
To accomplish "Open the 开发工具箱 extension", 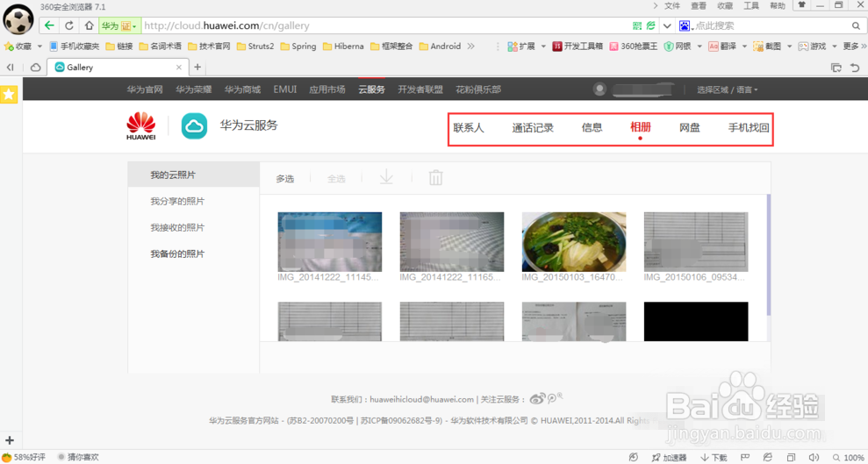I will click(577, 46).
